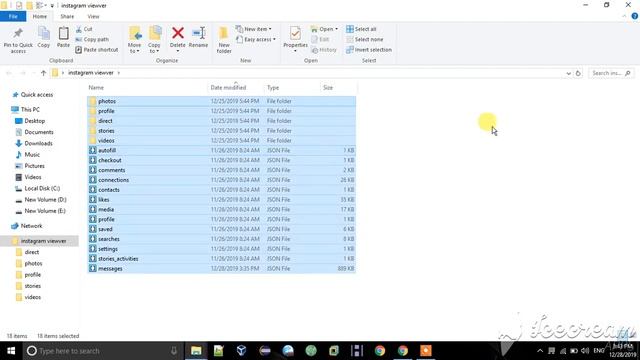Select Network in navigation pane
The height and width of the screenshot is (360, 640).
[31, 226]
